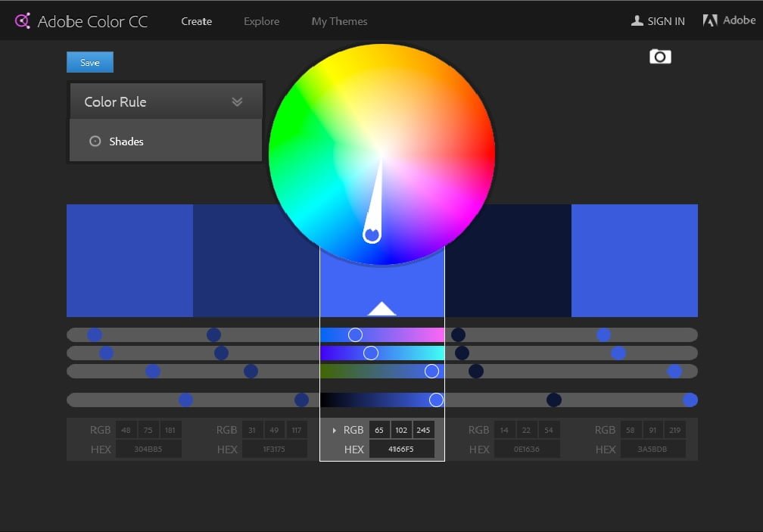Click the person icon beside SIGN IN
This screenshot has height=532, width=763.
637,21
